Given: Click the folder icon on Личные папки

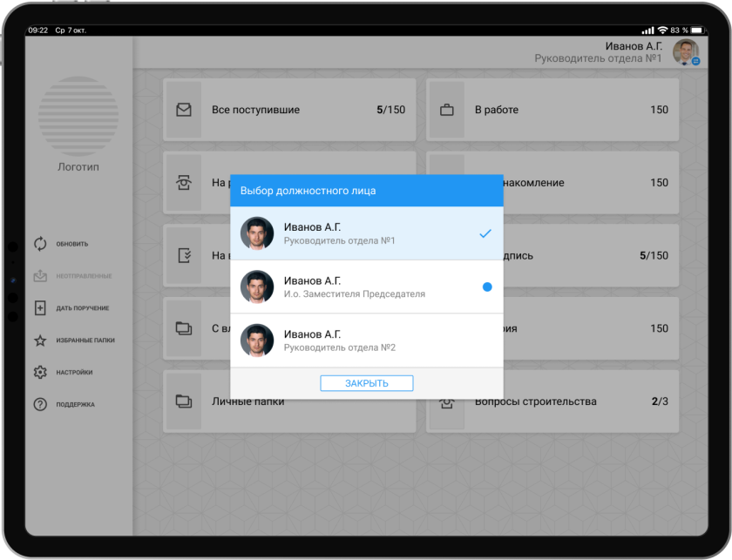Looking at the screenshot, I should 183,401.
